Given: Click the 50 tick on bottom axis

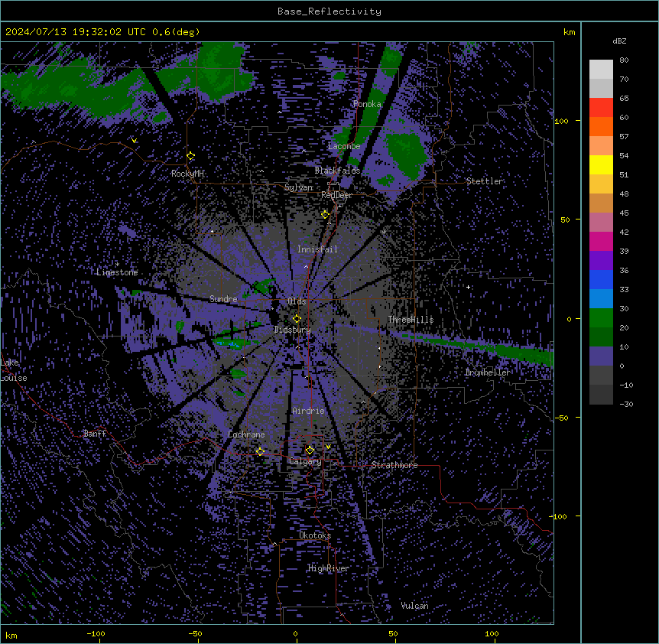Looking at the screenshot, I should point(393,634).
